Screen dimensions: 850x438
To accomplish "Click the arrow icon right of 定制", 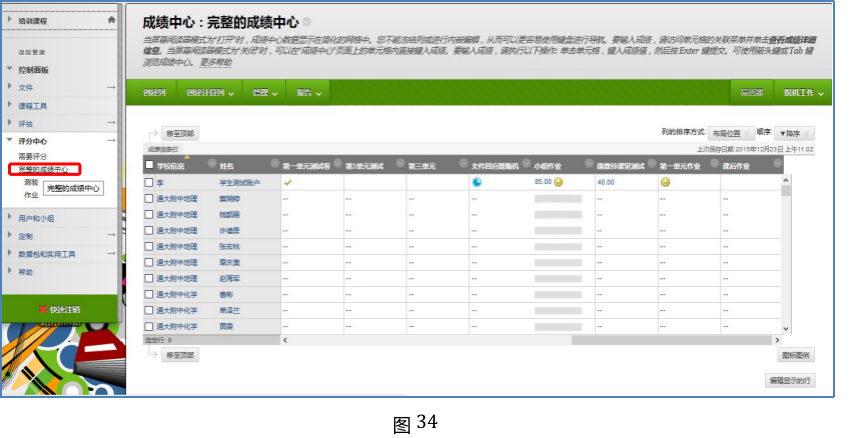I will (x=111, y=235).
